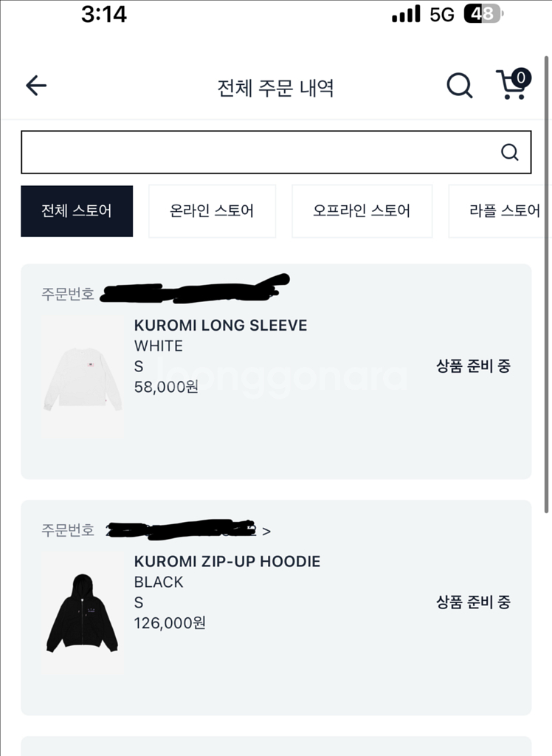Image resolution: width=552 pixels, height=756 pixels.
Task: Click the vertical scrollbar on the right edge
Action: [x=546, y=284]
